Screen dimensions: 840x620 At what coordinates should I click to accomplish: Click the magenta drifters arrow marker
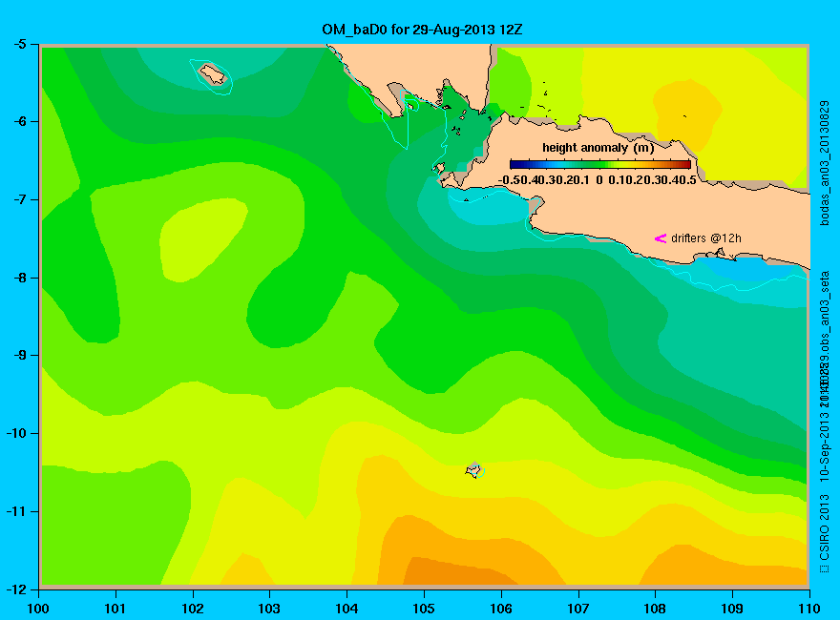click(x=661, y=238)
